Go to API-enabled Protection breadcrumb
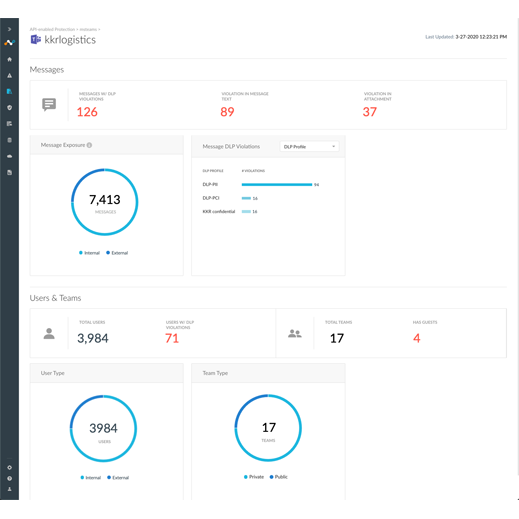Image resolution: width=519 pixels, height=519 pixels. [52, 29]
